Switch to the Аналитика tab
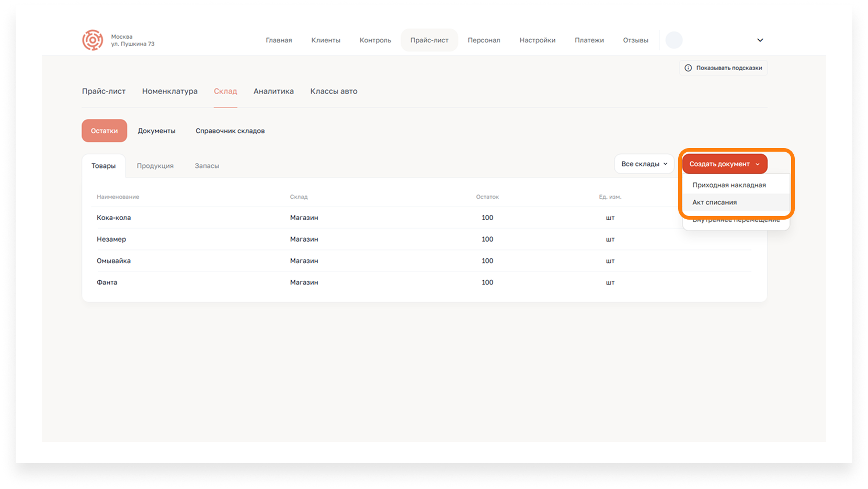This screenshot has width=868, height=489. click(273, 91)
